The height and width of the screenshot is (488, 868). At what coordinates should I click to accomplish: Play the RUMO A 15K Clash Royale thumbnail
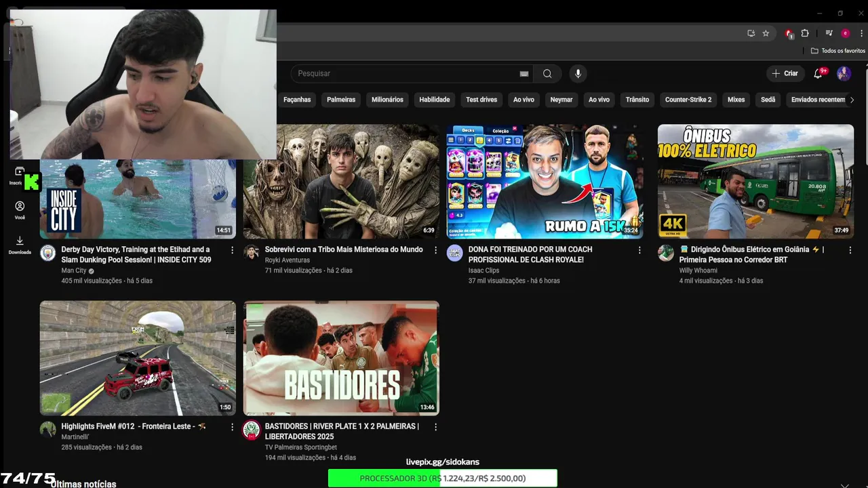tap(545, 182)
